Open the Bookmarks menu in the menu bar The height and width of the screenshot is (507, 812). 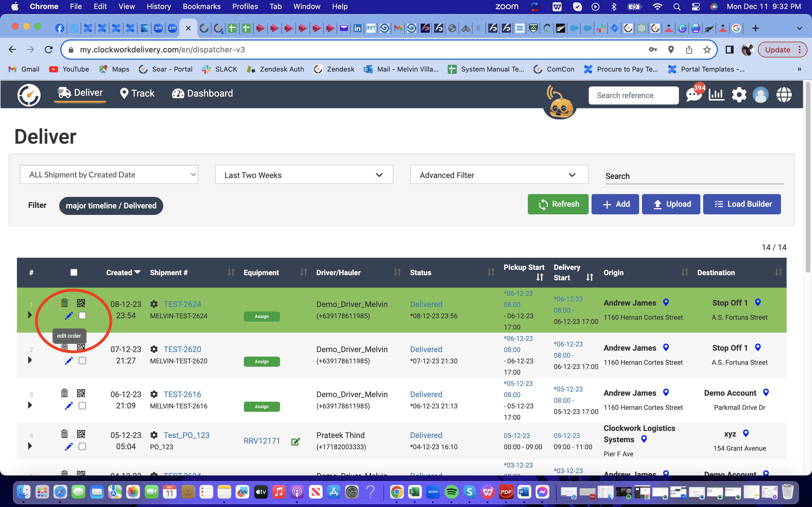pyautogui.click(x=201, y=6)
